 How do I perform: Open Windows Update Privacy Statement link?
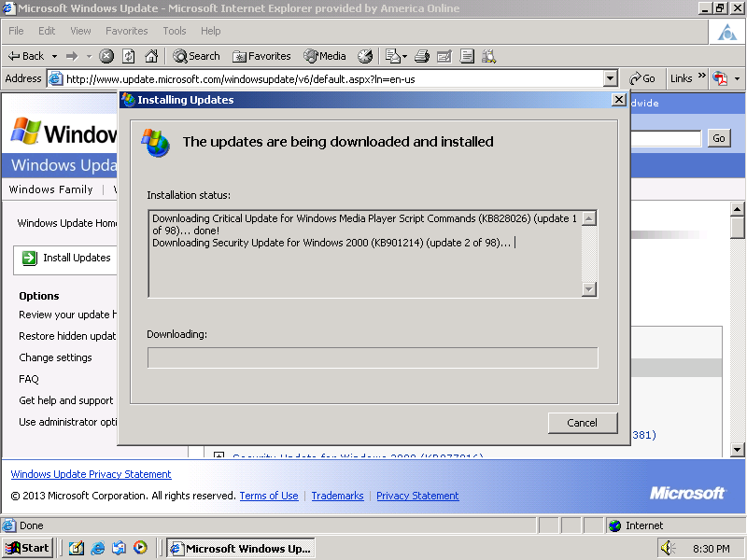[91, 474]
